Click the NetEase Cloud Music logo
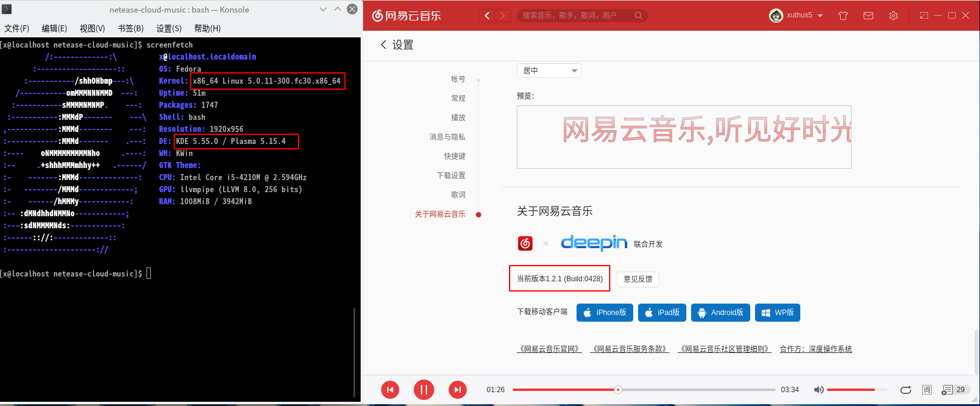 click(x=406, y=15)
